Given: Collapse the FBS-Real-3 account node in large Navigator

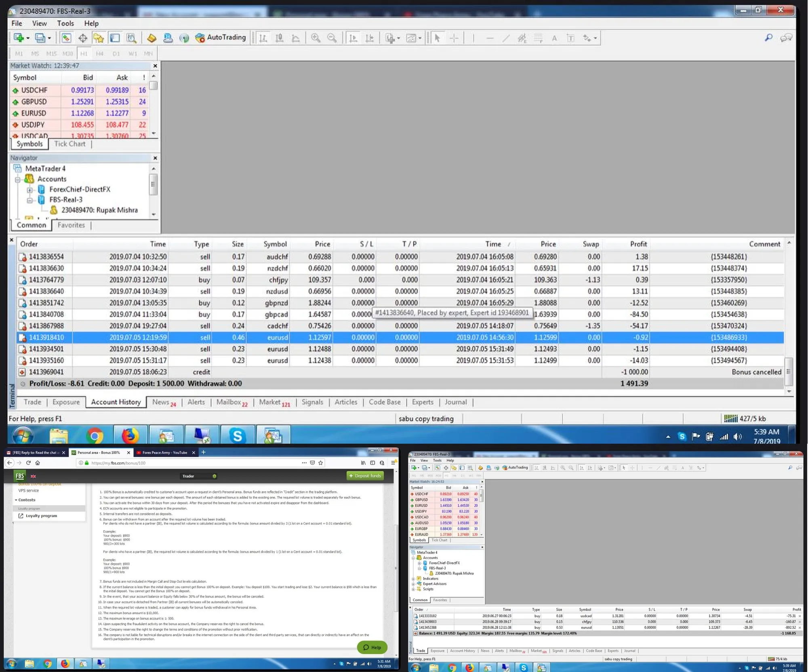Looking at the screenshot, I should pos(29,200).
